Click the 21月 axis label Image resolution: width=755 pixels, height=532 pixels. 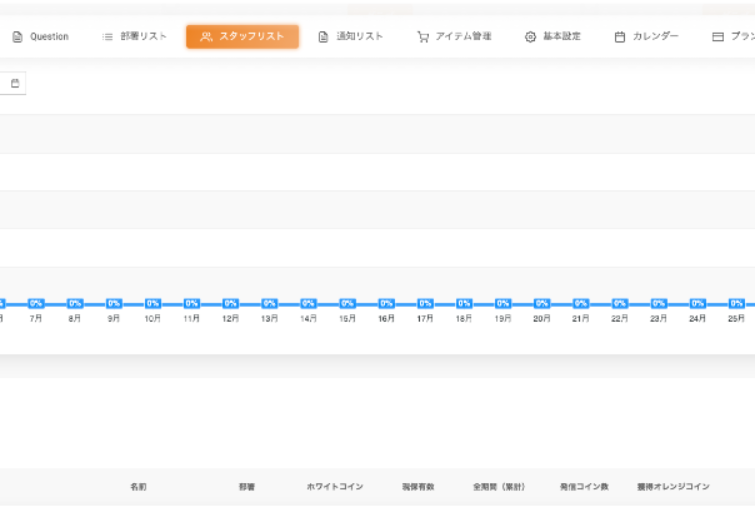click(581, 319)
